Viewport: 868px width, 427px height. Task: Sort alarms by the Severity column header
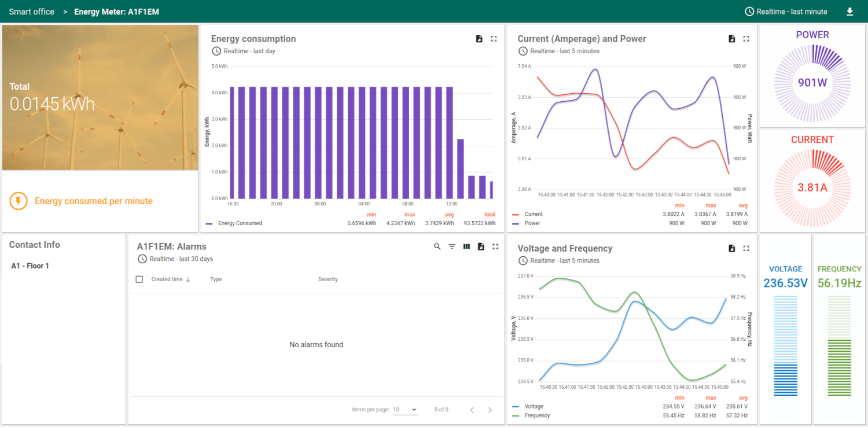[328, 279]
